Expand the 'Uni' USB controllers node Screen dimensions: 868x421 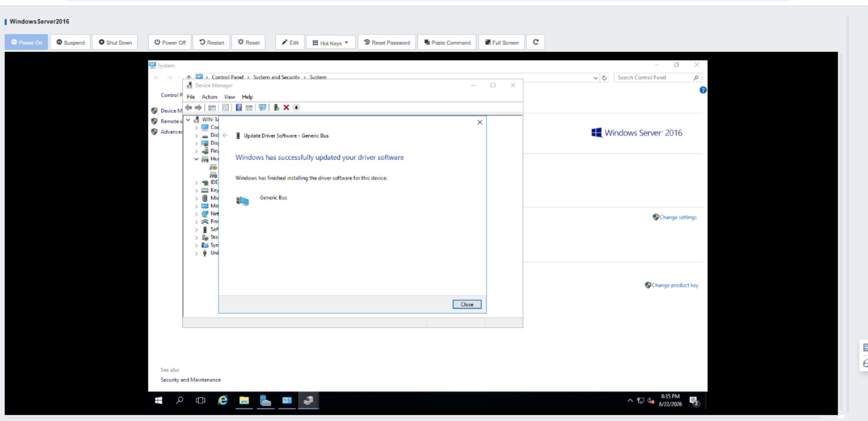196,253
